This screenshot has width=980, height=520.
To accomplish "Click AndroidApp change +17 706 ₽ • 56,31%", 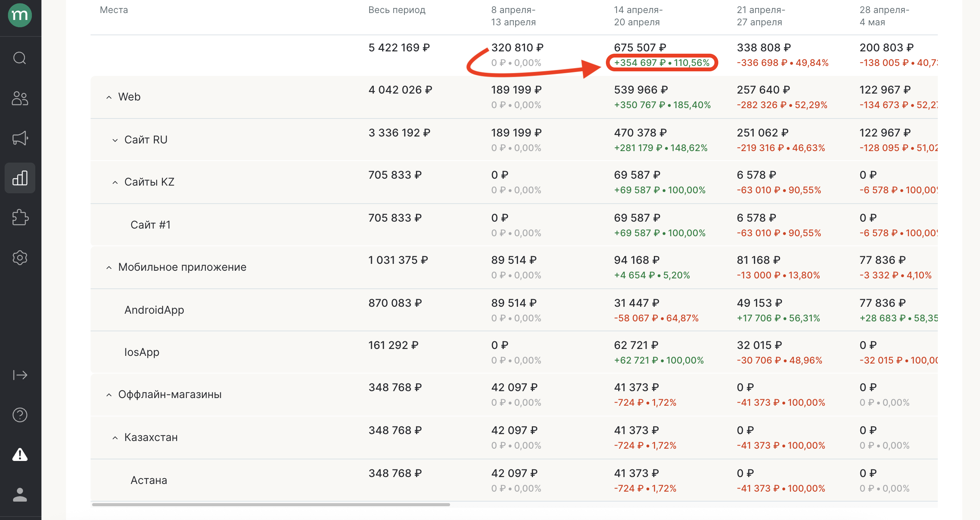I will tap(778, 318).
